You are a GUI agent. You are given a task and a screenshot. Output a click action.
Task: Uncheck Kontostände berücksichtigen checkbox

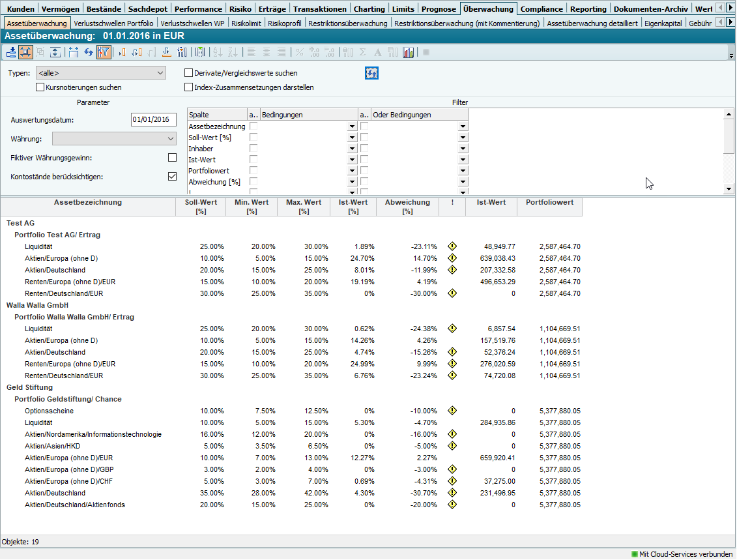(172, 176)
